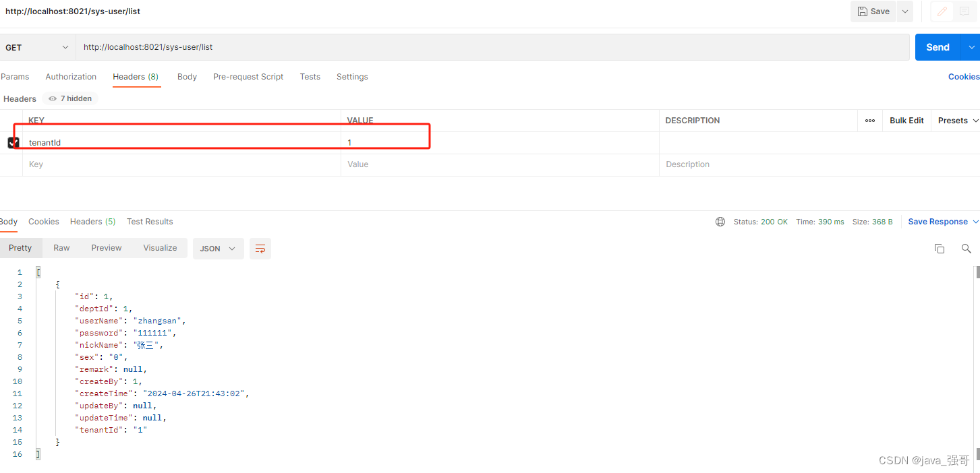Click the three-dot icon beside Bulk Edit
The width and height of the screenshot is (980, 473).
point(869,120)
